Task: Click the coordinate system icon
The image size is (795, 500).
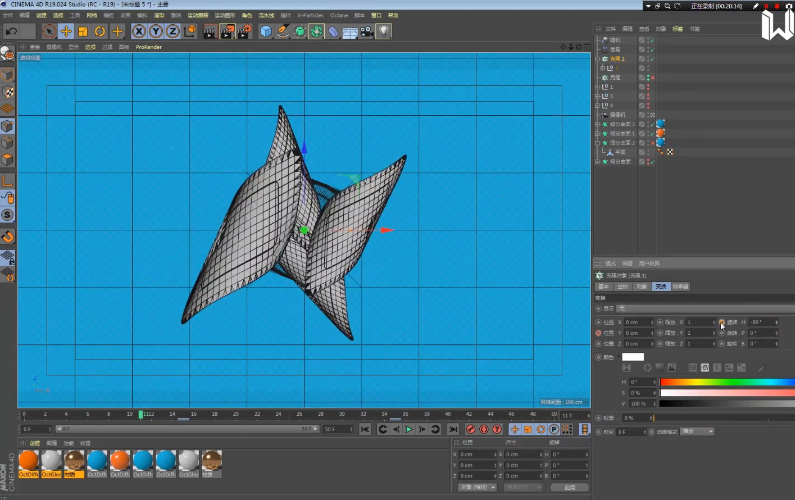Action: [x=190, y=31]
